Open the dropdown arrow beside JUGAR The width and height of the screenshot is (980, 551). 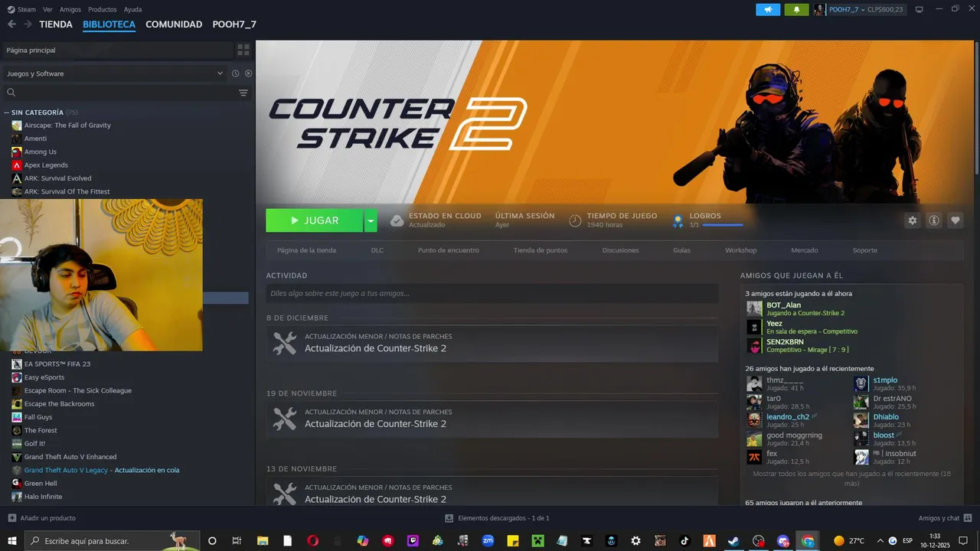click(371, 220)
